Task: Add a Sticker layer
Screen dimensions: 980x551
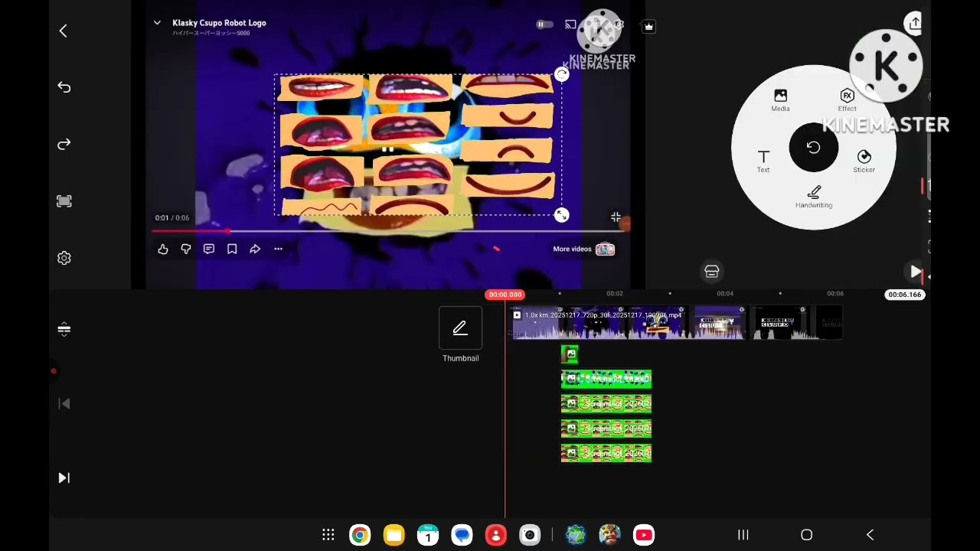Action: pyautogui.click(x=864, y=161)
